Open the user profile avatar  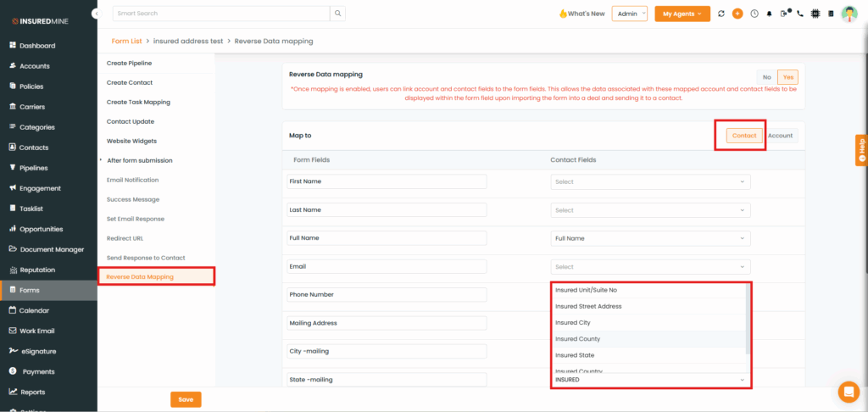pyautogui.click(x=849, y=14)
